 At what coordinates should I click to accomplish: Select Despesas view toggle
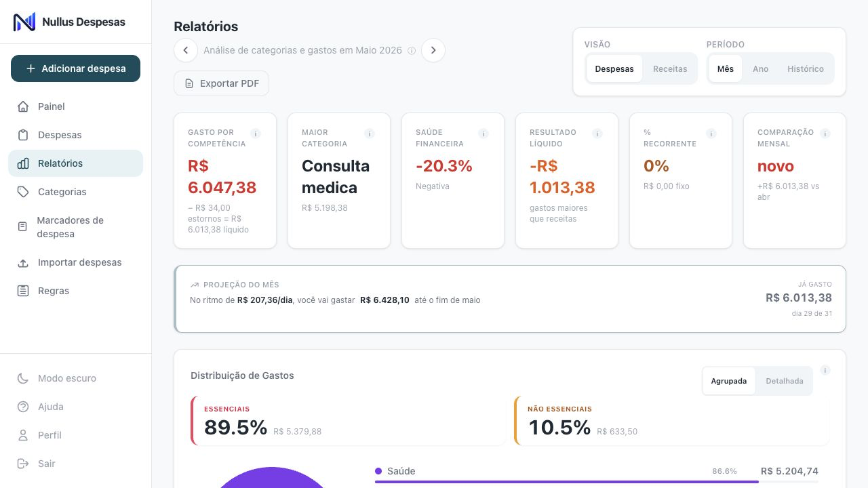[x=614, y=68]
